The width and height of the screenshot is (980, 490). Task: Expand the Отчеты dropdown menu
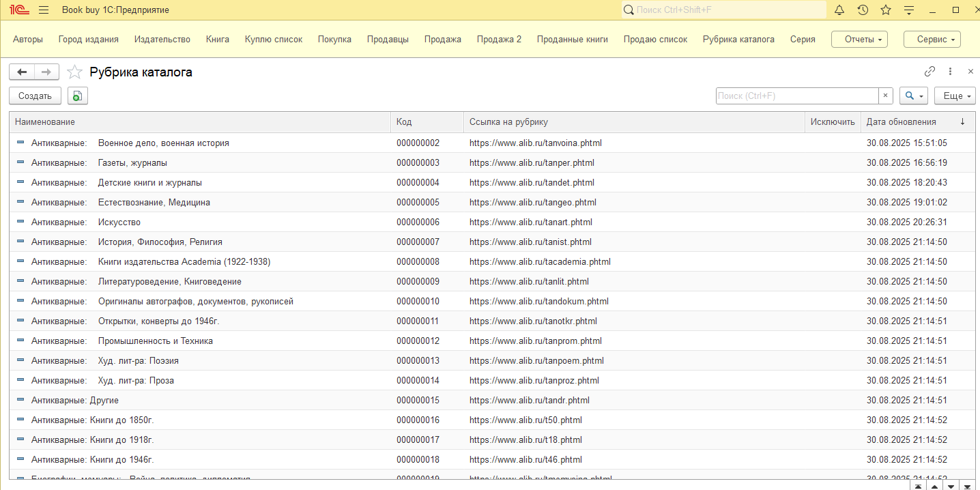(859, 40)
